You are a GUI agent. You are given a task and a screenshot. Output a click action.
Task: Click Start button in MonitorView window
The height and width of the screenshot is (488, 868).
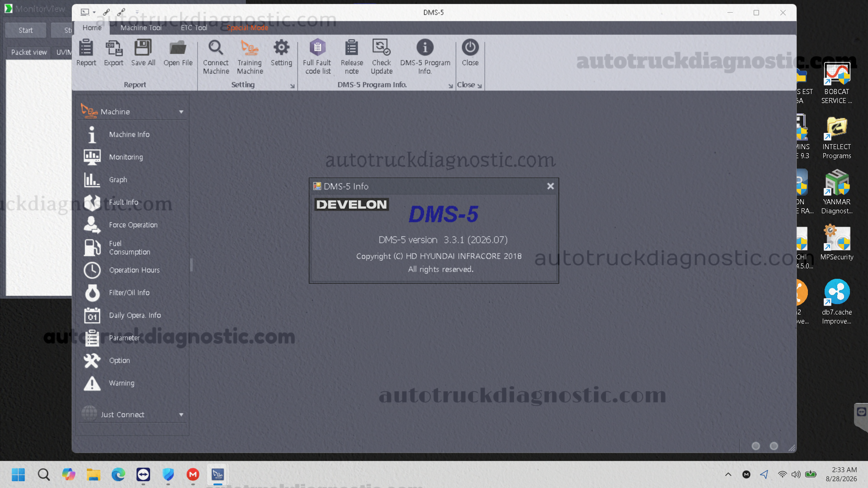(26, 30)
